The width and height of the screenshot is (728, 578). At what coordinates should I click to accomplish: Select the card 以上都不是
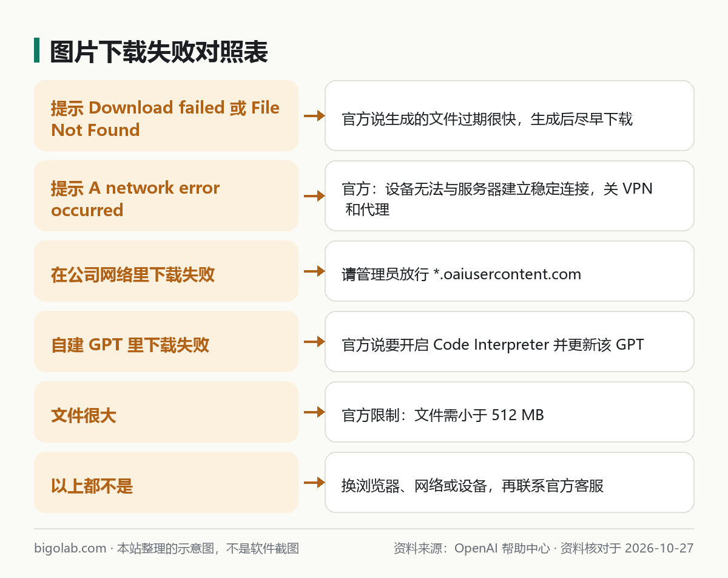(166, 482)
